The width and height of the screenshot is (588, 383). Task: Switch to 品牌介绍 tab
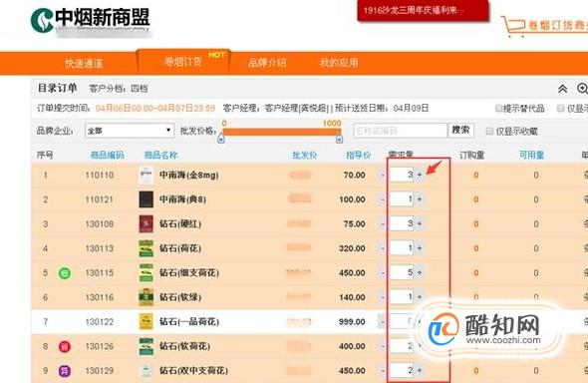click(x=267, y=62)
